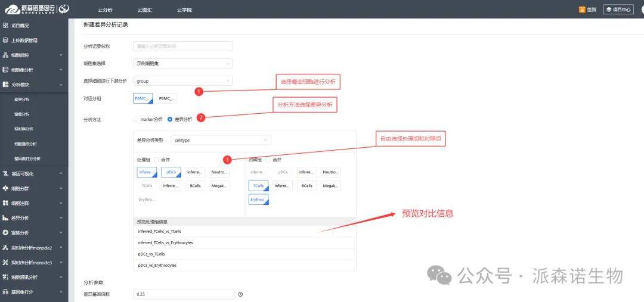Click the help icon beside 差异基因倍数 field

(x=241, y=294)
